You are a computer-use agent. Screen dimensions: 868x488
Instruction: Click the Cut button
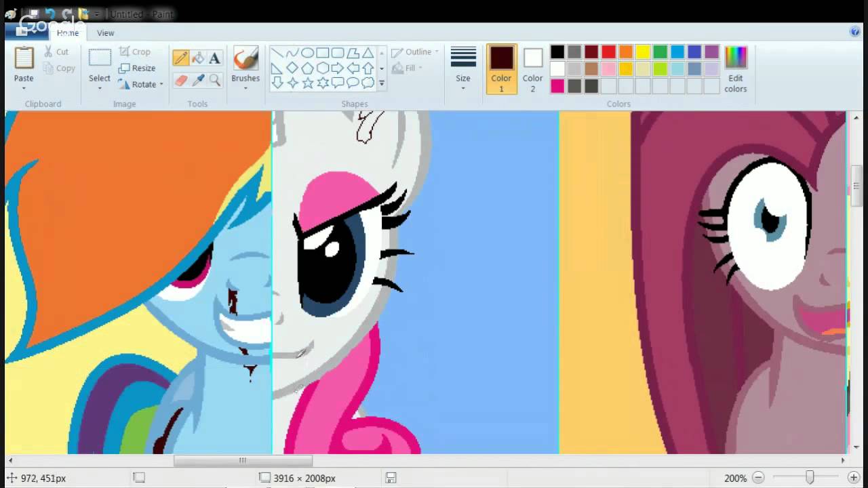click(56, 52)
